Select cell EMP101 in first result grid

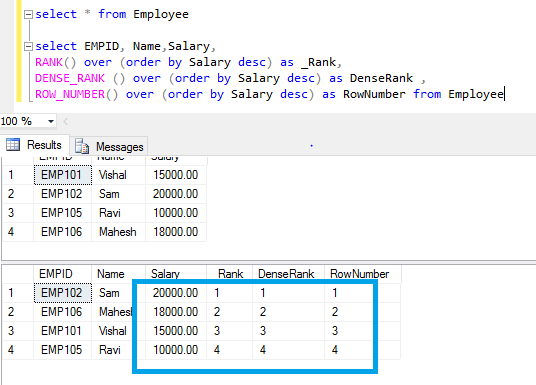click(x=63, y=175)
